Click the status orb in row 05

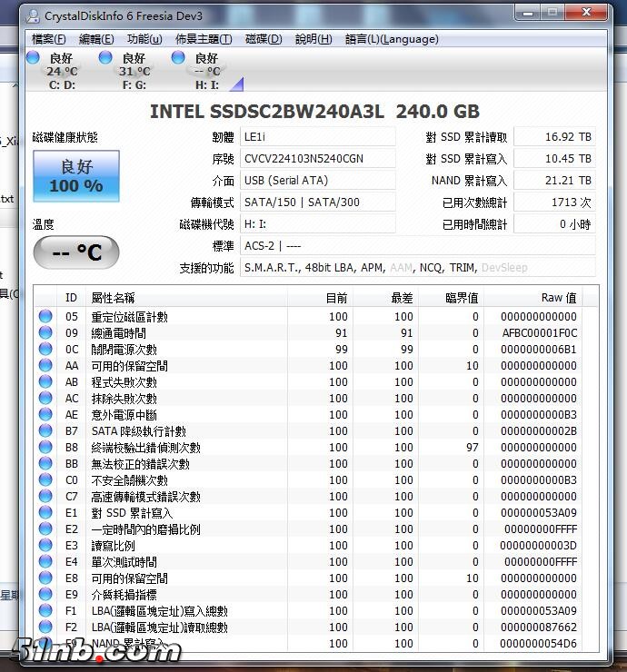coord(45,316)
